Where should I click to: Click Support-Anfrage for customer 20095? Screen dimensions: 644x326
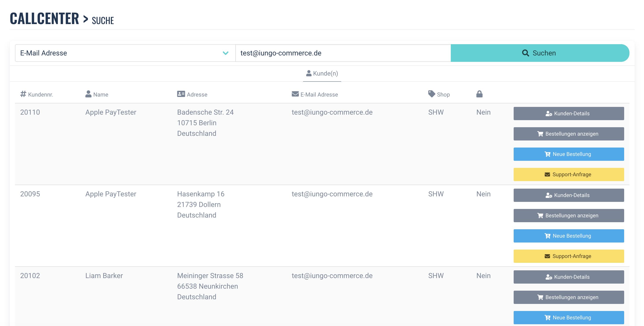569,256
